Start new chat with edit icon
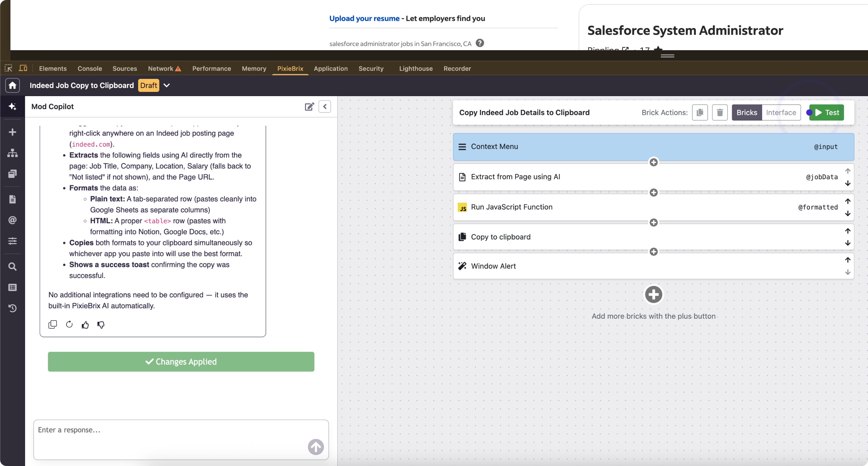868x466 pixels. [x=309, y=107]
